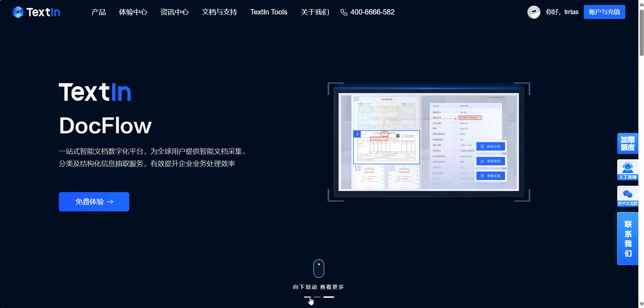Click the 你好, trrtas greeting
This screenshot has width=644, height=308.
[562, 12]
